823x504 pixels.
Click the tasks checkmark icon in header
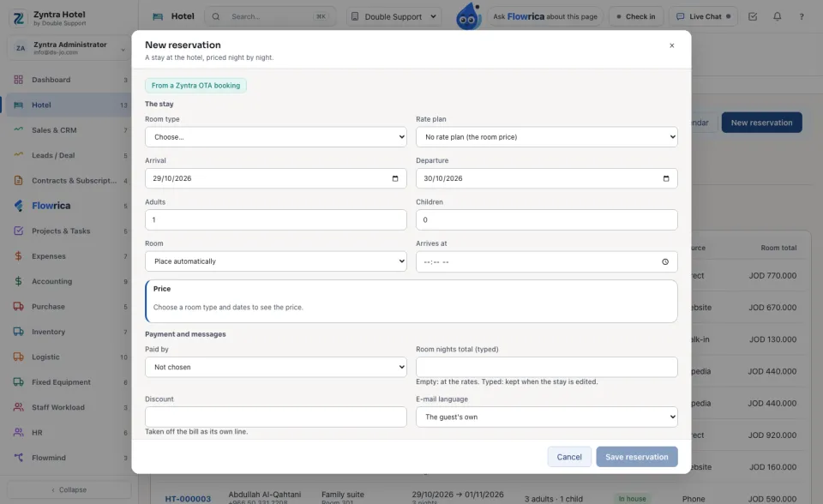click(x=753, y=16)
